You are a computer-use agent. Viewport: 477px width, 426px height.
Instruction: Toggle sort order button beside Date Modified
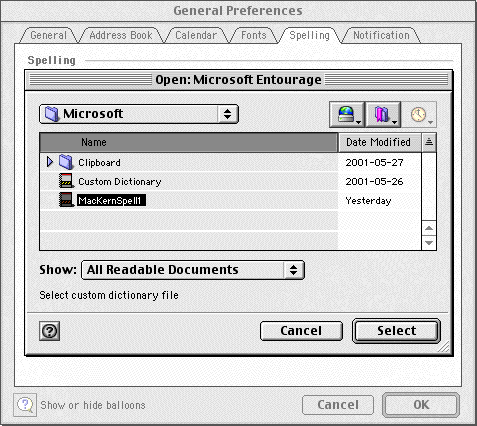[x=429, y=142]
